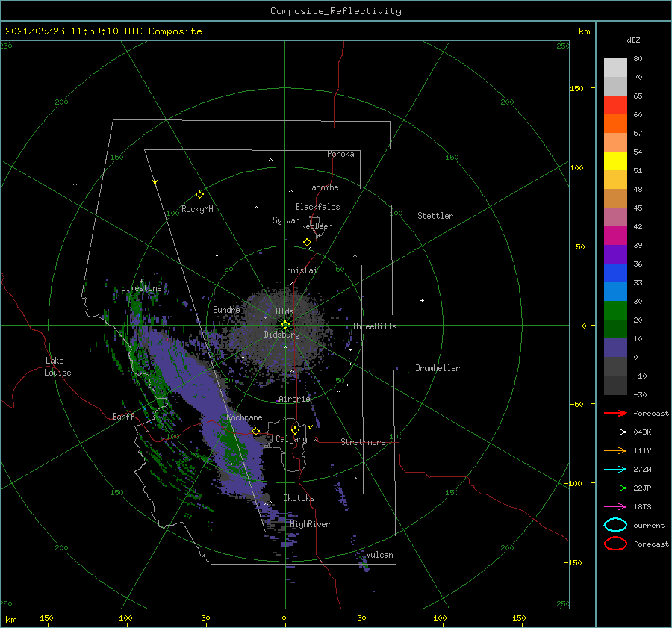Select the cyan 27ZW arrow icon
Viewport: 672px width, 628px height.
tap(615, 470)
